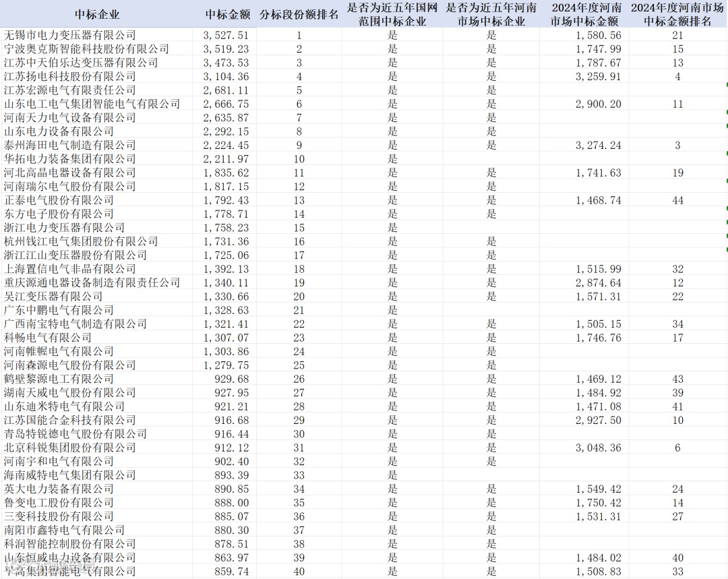This screenshot has width=728, height=579.
Task: Select cell 江苏国能合金科技有限公司
Action: coord(69,420)
